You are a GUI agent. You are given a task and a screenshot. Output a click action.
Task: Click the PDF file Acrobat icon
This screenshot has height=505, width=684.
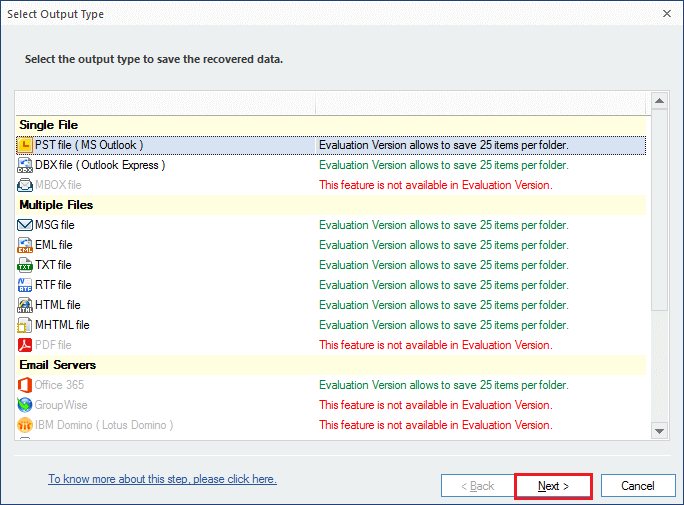[x=25, y=345]
